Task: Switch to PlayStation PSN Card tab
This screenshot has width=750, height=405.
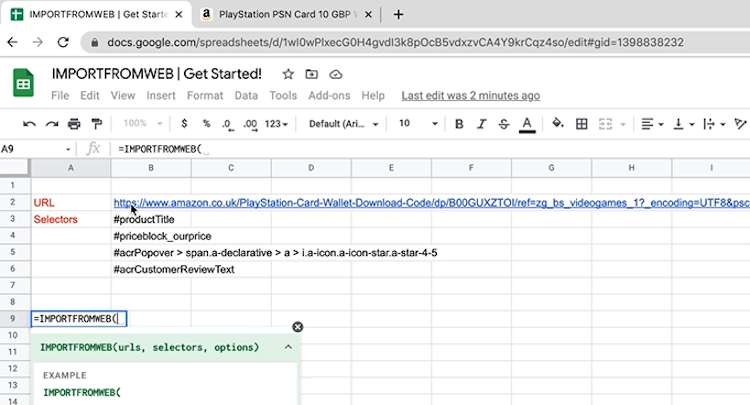Action: 287,14
